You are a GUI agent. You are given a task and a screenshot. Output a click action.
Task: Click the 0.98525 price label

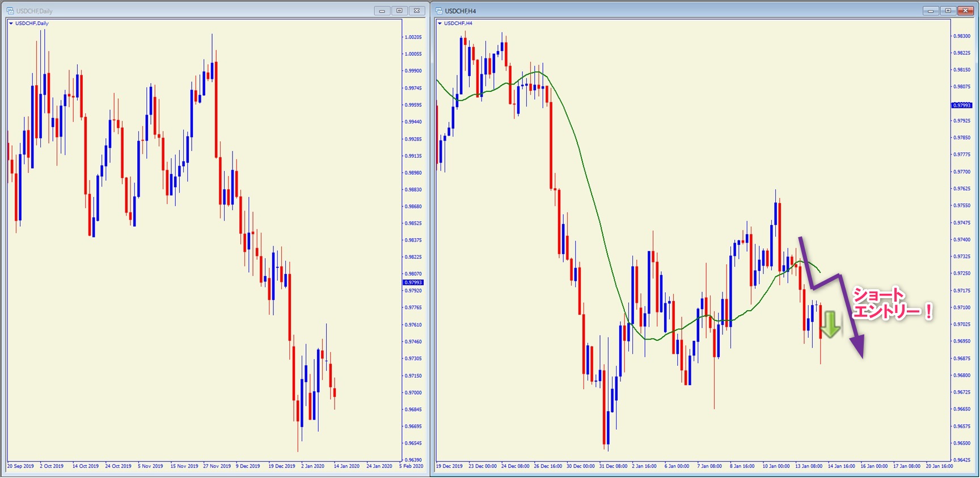(413, 223)
